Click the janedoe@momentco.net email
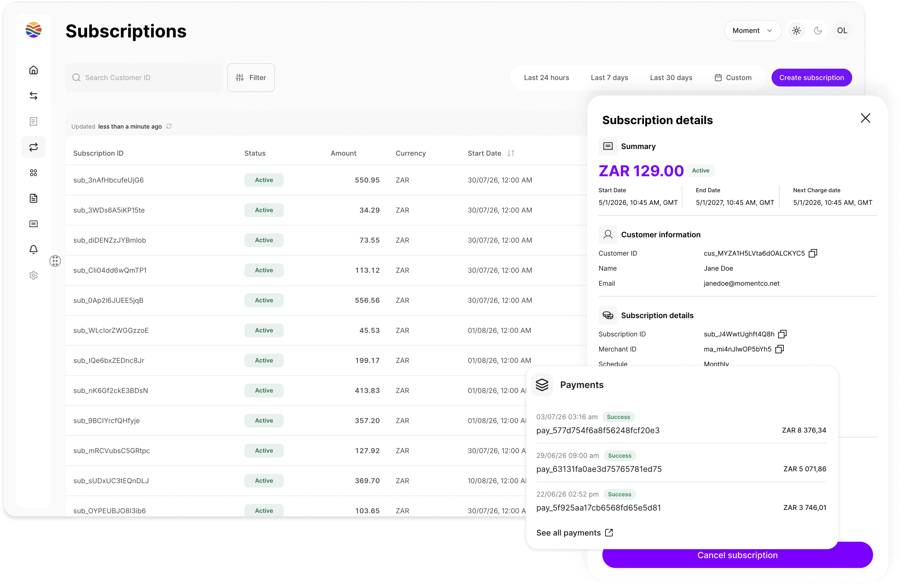Image resolution: width=904 pixels, height=588 pixels. tap(741, 283)
